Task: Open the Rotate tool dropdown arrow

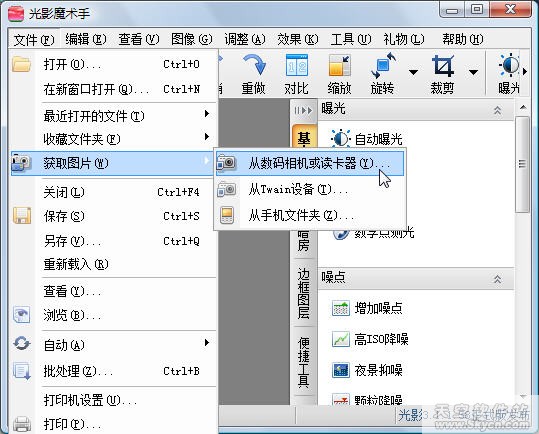Action: pyautogui.click(x=413, y=72)
